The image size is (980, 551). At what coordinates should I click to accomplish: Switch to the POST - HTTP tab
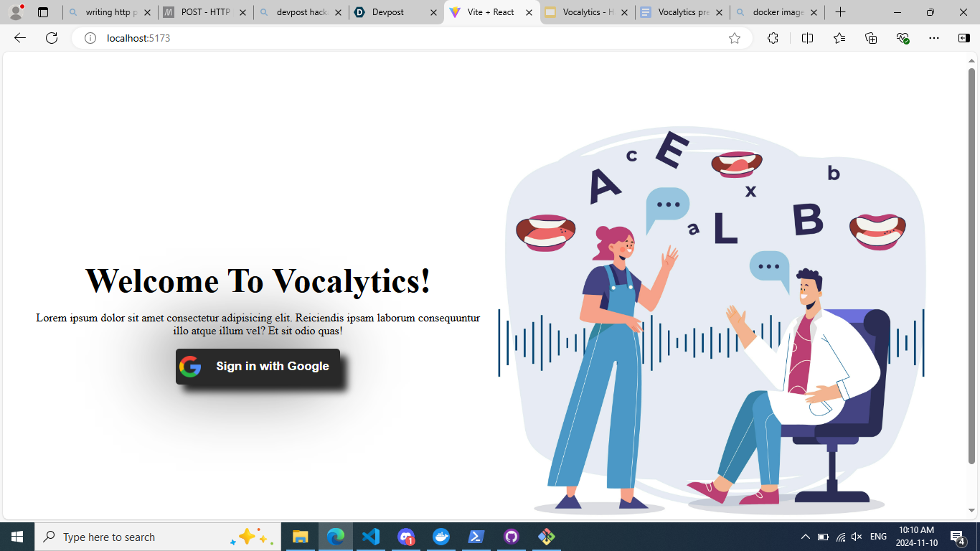(x=205, y=12)
